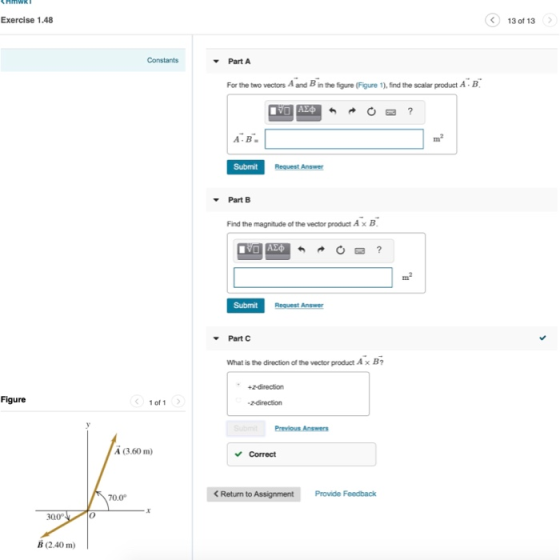The height and width of the screenshot is (560, 560).
Task: Collapse the Part C section
Action: pos(216,339)
